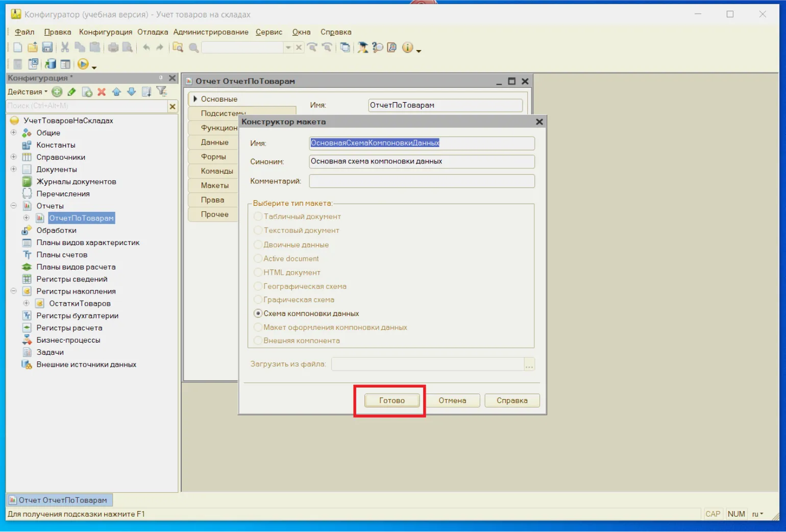
Task: Click the red X delete icon
Action: pos(102,92)
